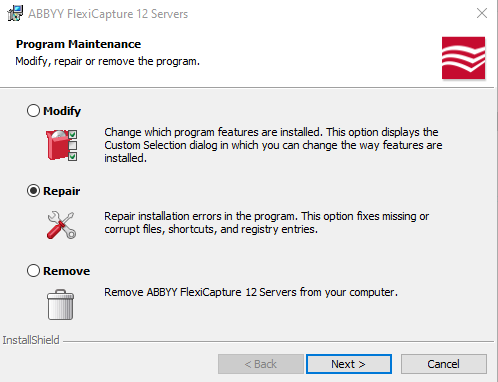Select the Repair radio button
Image resolution: width=498 pixels, height=382 pixels.
click(x=33, y=191)
